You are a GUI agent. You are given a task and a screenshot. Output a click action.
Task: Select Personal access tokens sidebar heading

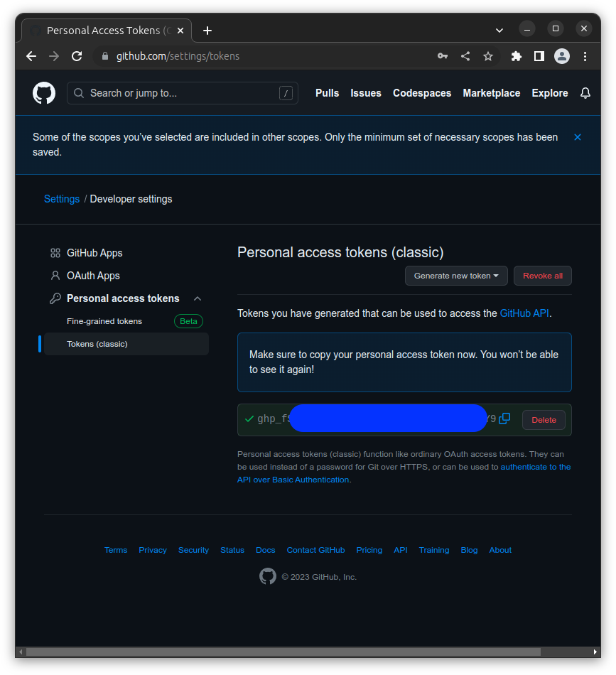(123, 298)
